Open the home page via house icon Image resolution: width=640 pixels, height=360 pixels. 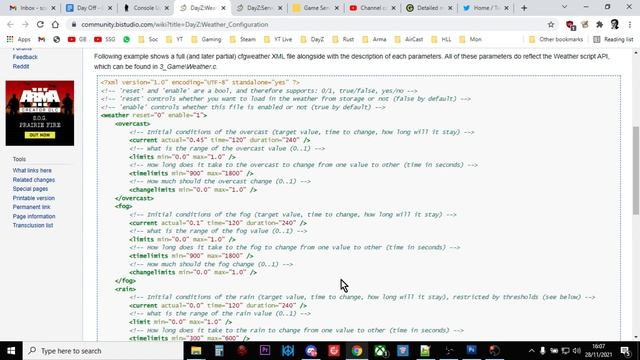click(x=55, y=24)
